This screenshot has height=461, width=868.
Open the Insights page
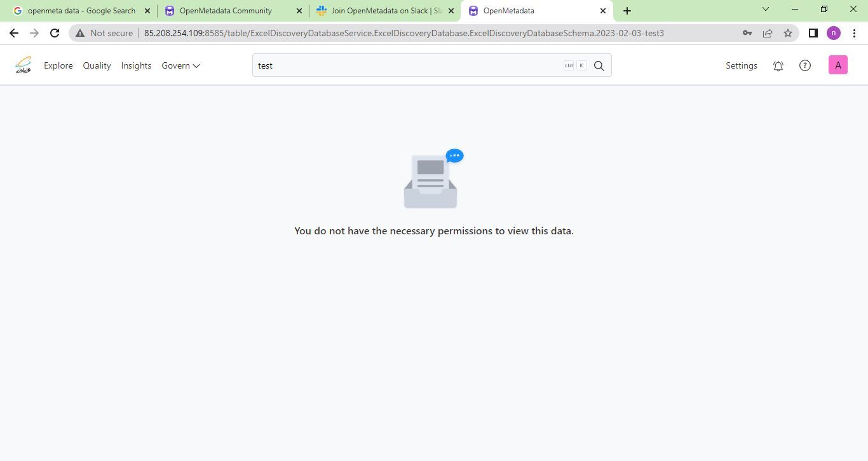(x=136, y=65)
